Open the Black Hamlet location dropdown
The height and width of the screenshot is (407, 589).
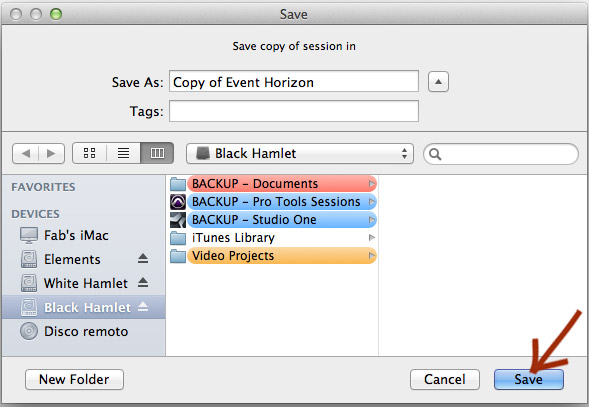[x=300, y=153]
